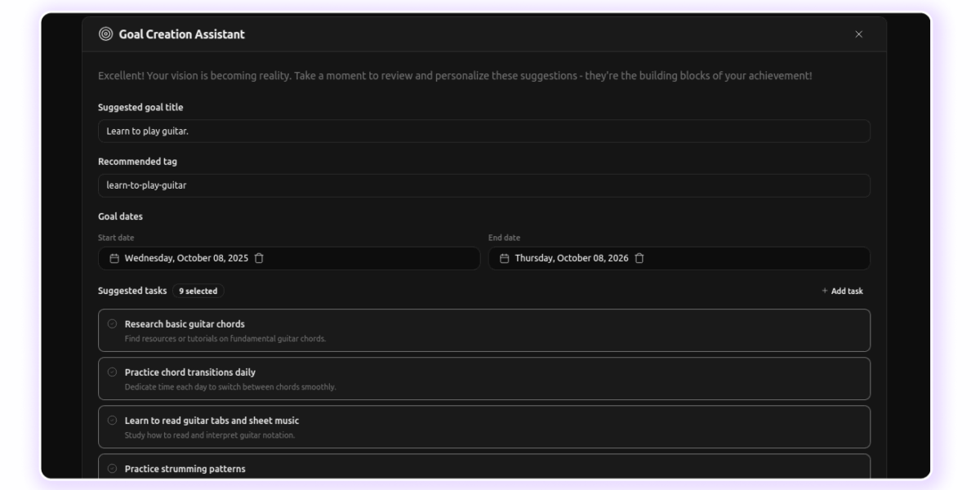
Task: Click the recommended tag input field
Action: (x=483, y=185)
